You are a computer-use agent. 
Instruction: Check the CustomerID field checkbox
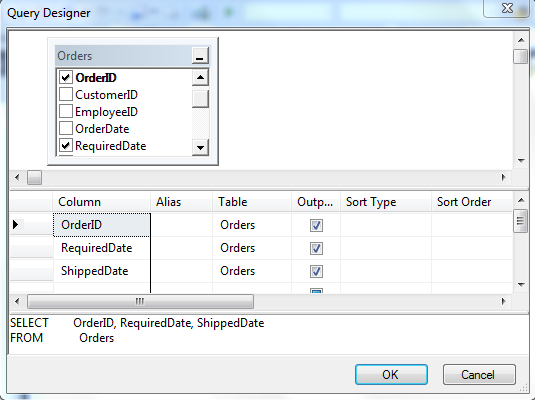(x=66, y=94)
